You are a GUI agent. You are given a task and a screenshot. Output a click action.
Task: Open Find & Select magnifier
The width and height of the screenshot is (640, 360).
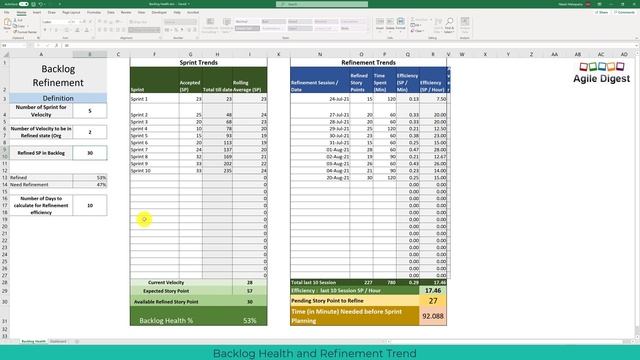(449, 24)
